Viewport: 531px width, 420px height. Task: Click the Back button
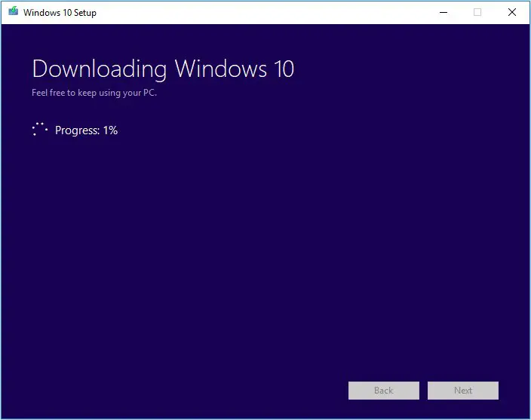coord(384,391)
